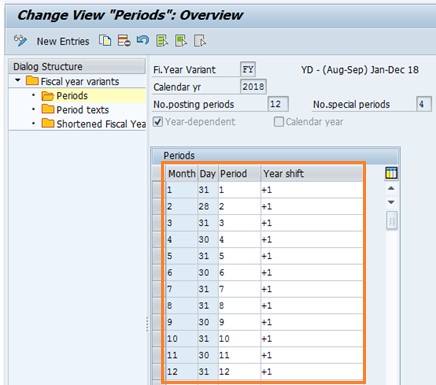Click the Select Block icon in toolbar
436x385 pixels.
tap(181, 41)
